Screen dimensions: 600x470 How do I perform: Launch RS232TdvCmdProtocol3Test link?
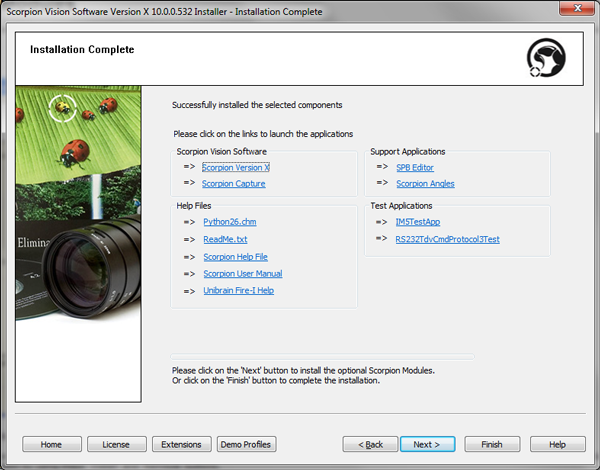click(x=447, y=240)
